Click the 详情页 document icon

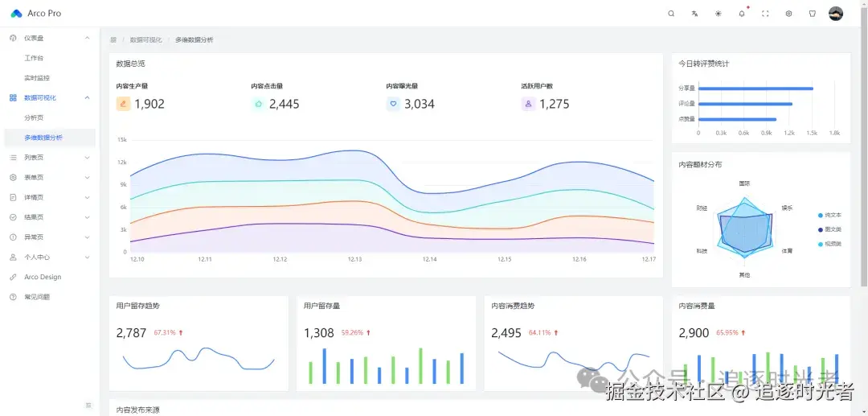point(14,197)
